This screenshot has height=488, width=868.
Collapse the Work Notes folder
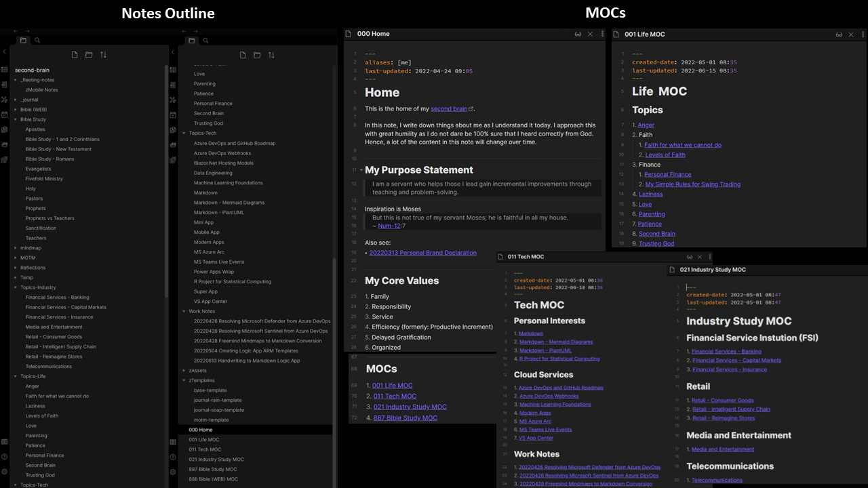click(x=184, y=312)
